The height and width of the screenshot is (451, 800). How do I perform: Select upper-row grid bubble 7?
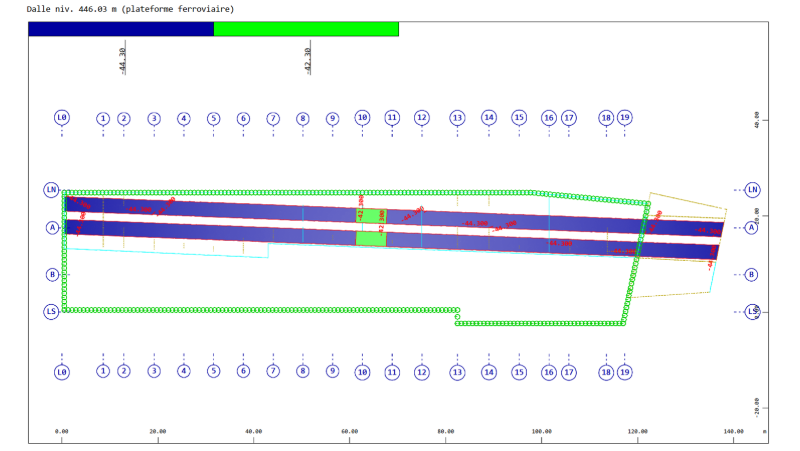273,119
